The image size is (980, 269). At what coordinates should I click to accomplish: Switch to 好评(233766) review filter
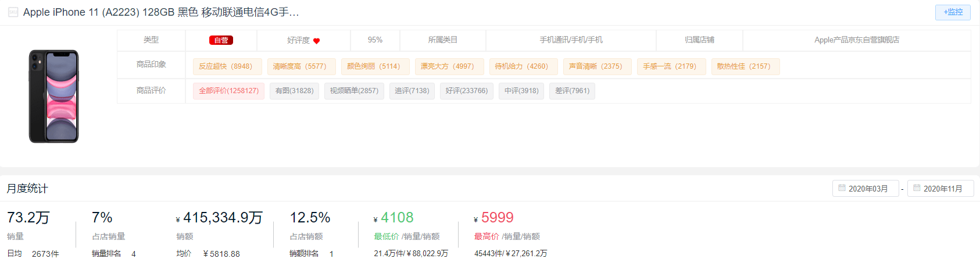[x=467, y=91]
